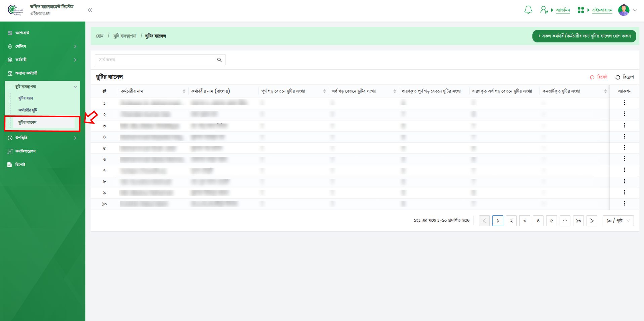Collapse the ছুটি ব্যবস্থাপনা menu

75,87
